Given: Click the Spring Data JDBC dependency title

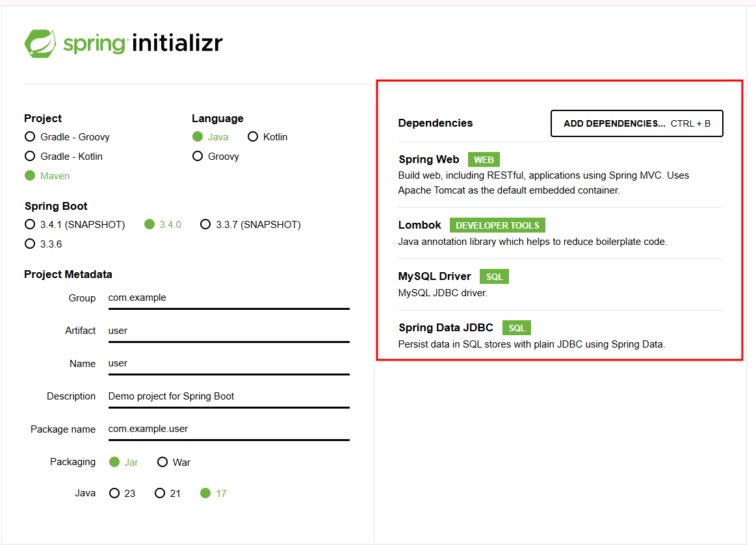Looking at the screenshot, I should click(445, 327).
